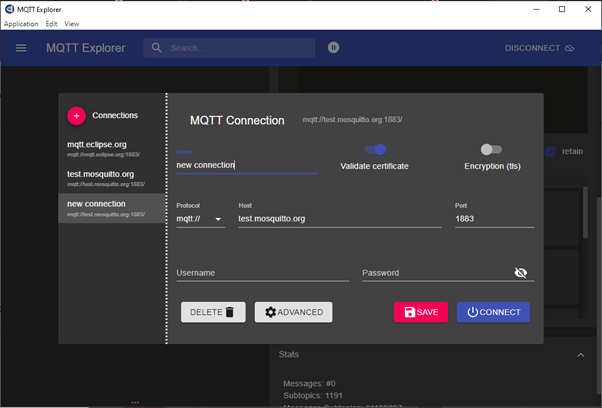Open the View menu
This screenshot has width=602, height=408.
pos(72,23)
